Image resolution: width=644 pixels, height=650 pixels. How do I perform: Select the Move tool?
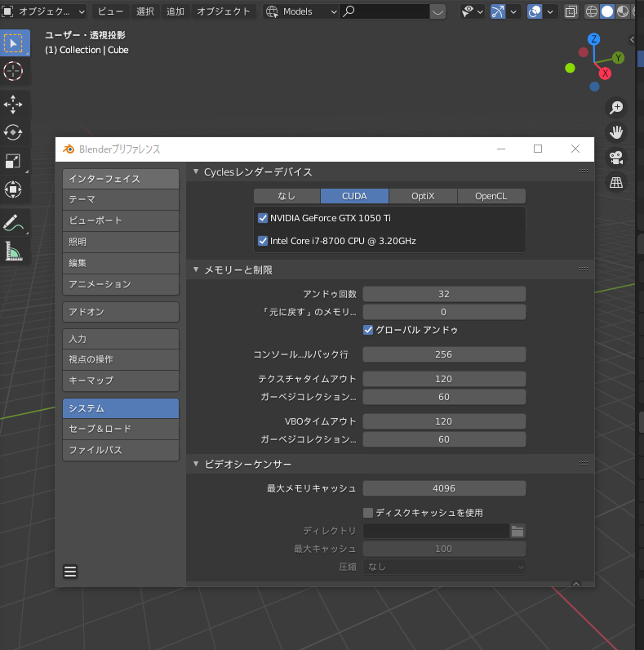point(13,104)
